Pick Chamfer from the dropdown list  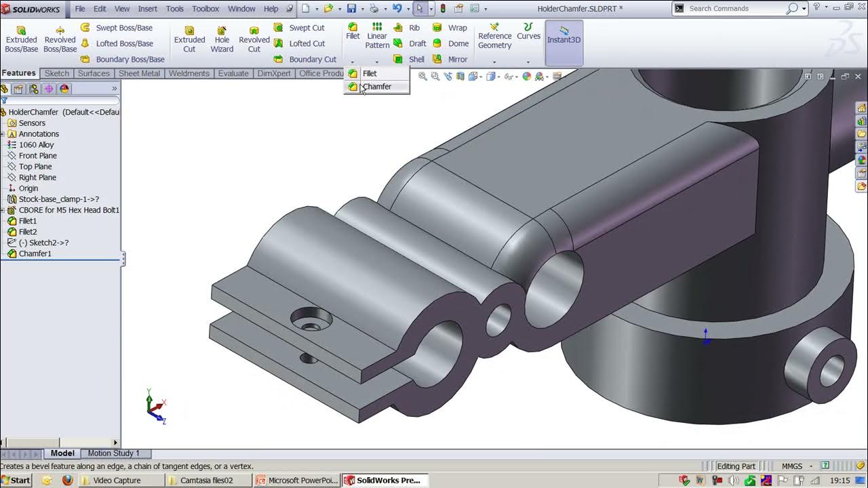[x=376, y=87]
